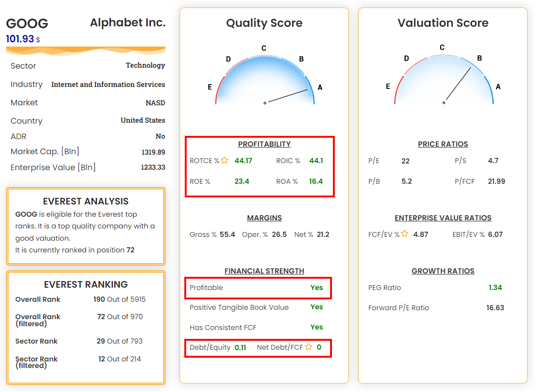Click the ROIC value 44.1
This screenshot has height=392, width=536.
316,161
